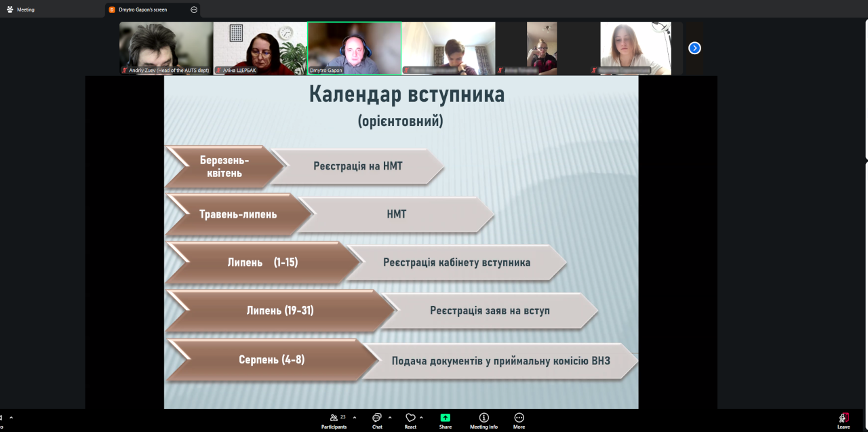Expand the caret at the toolbar's left edge
The width and height of the screenshot is (868, 432).
[11, 418]
